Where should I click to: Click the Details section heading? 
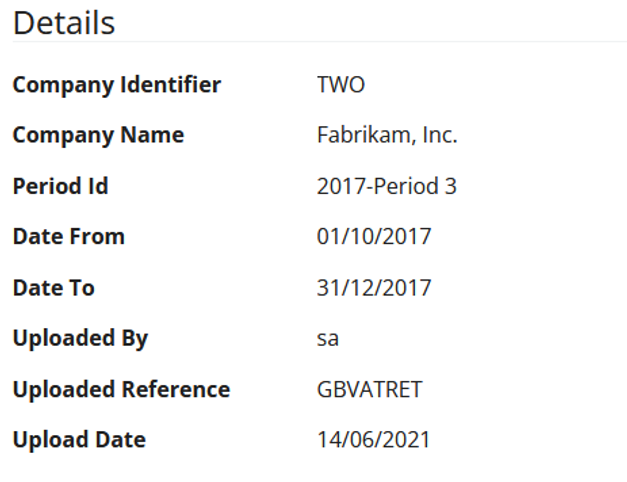(x=63, y=23)
